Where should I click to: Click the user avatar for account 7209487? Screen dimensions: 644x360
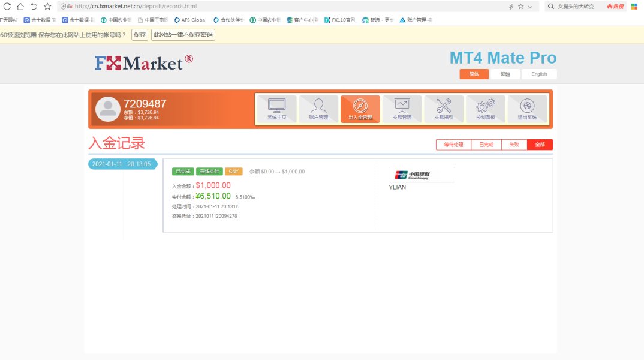(107, 109)
